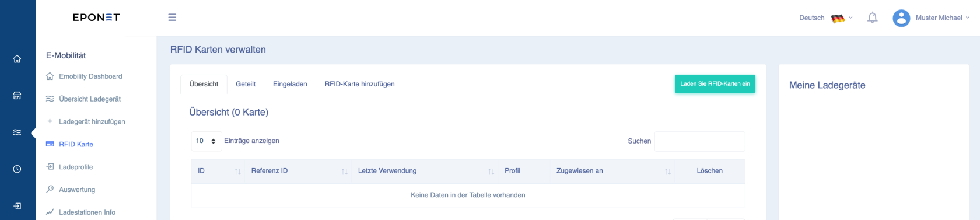Open Ladeprofile in the side menu
This screenshot has height=220, width=980.
(x=76, y=167)
